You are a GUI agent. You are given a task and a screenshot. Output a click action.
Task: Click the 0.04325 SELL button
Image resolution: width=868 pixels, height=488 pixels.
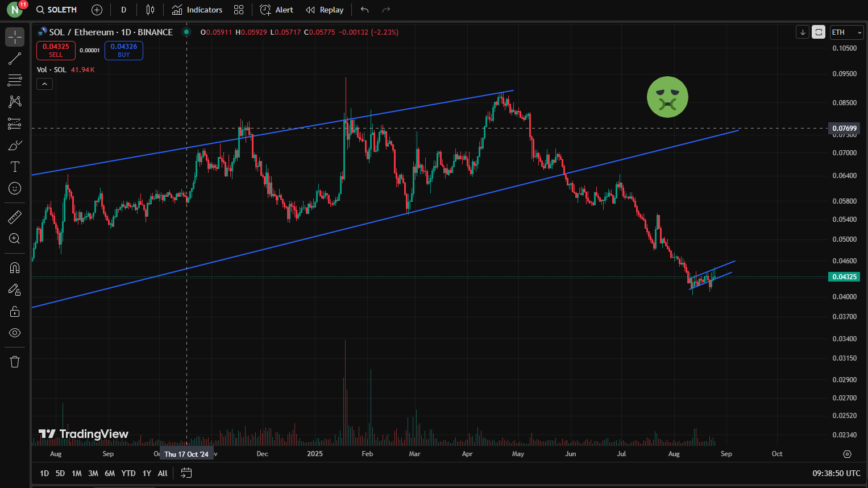[x=56, y=51]
